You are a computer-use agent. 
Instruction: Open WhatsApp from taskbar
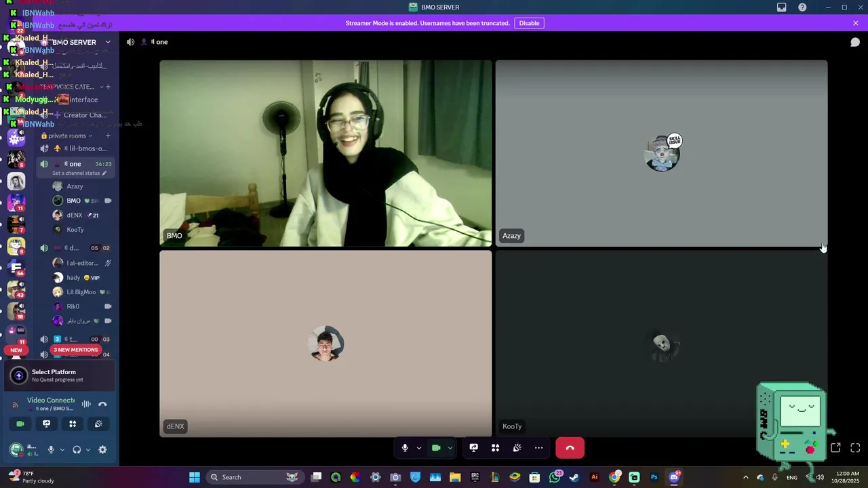tap(555, 477)
